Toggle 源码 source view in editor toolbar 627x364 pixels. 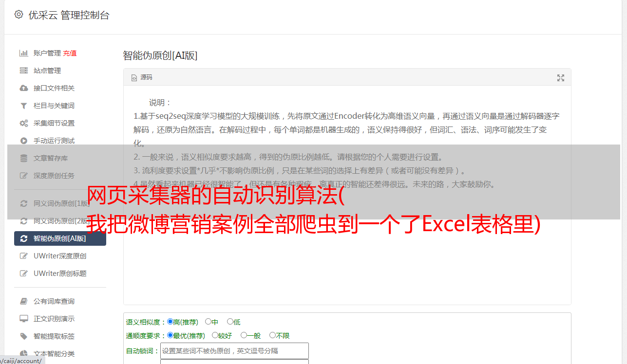(x=142, y=77)
